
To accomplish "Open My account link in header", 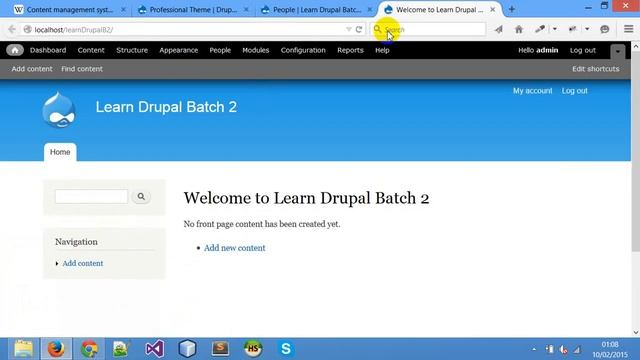I will (x=532, y=91).
